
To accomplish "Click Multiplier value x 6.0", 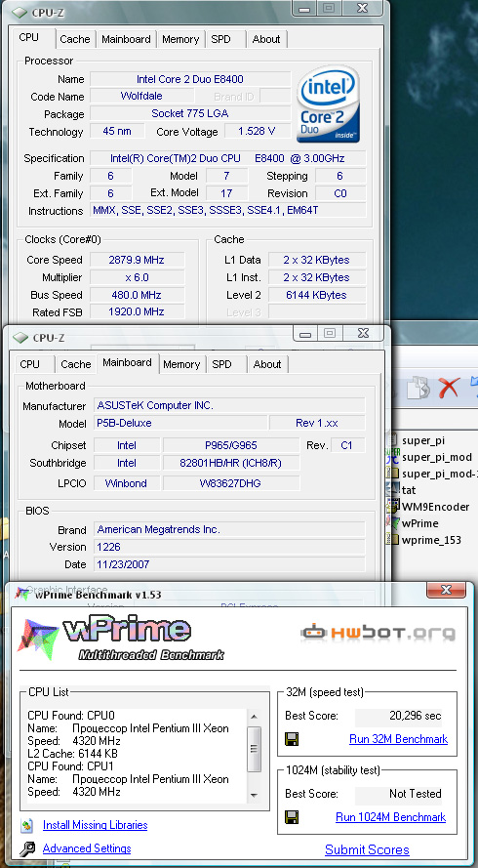I will tap(137, 277).
